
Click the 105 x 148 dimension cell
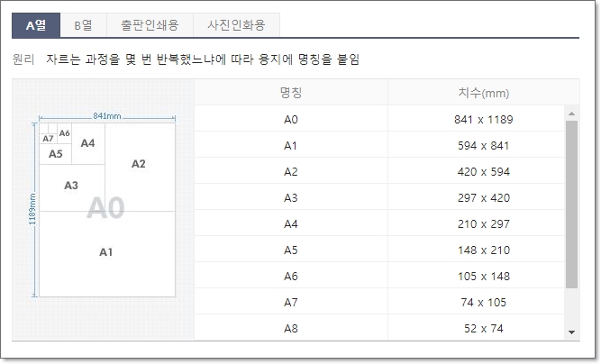476,277
